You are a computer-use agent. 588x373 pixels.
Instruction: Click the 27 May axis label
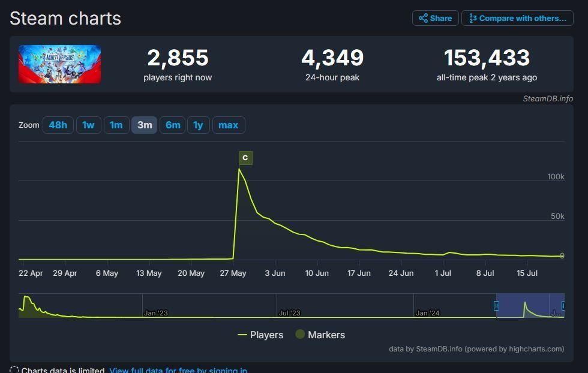[x=233, y=273]
